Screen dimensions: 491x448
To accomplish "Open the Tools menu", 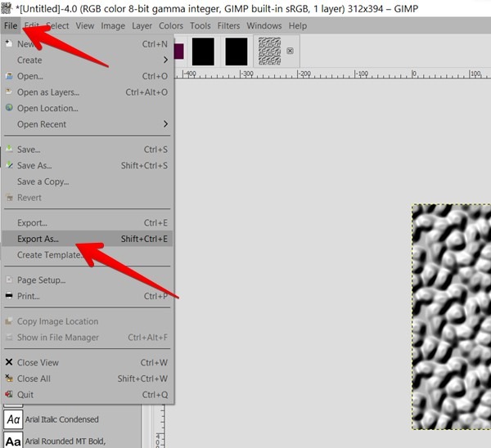I will [200, 25].
